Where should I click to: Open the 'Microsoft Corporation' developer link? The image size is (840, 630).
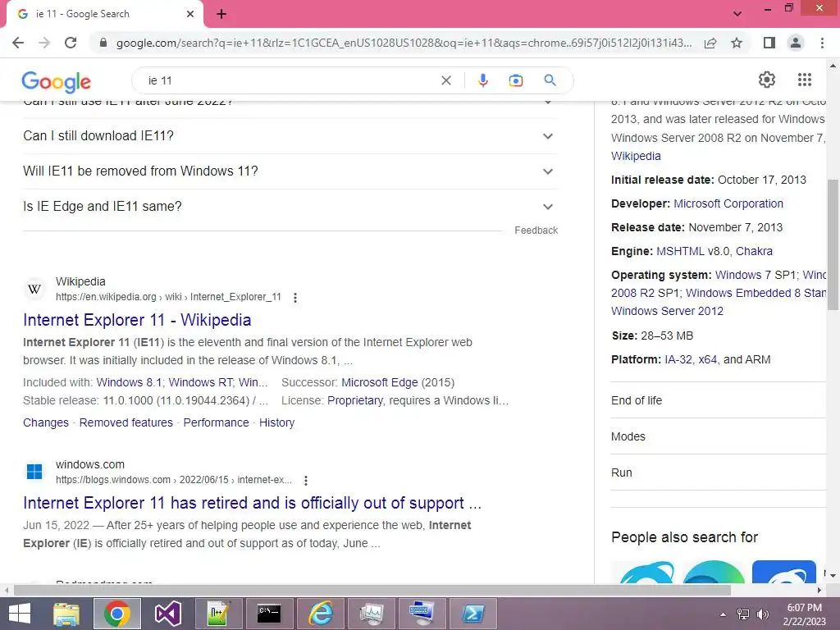728,203
